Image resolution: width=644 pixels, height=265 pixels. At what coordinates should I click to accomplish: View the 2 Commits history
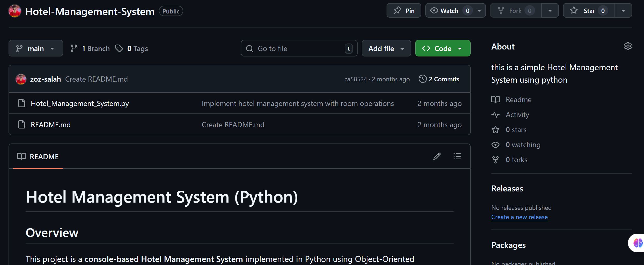click(x=444, y=79)
